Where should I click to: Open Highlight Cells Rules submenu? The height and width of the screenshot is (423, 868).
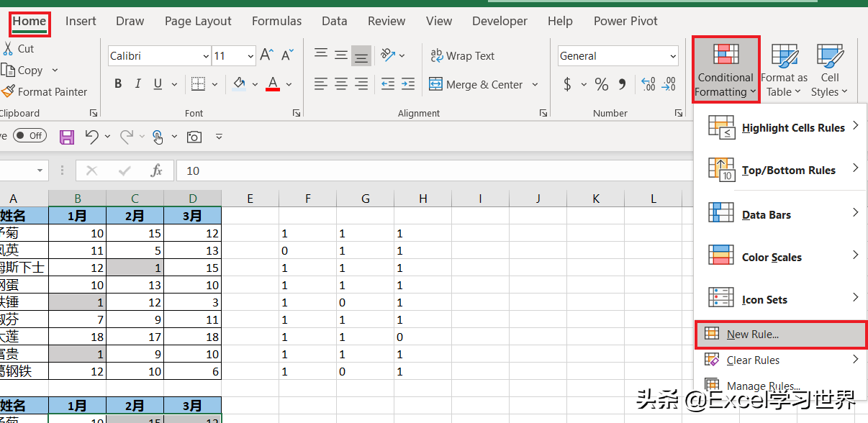[x=782, y=127]
